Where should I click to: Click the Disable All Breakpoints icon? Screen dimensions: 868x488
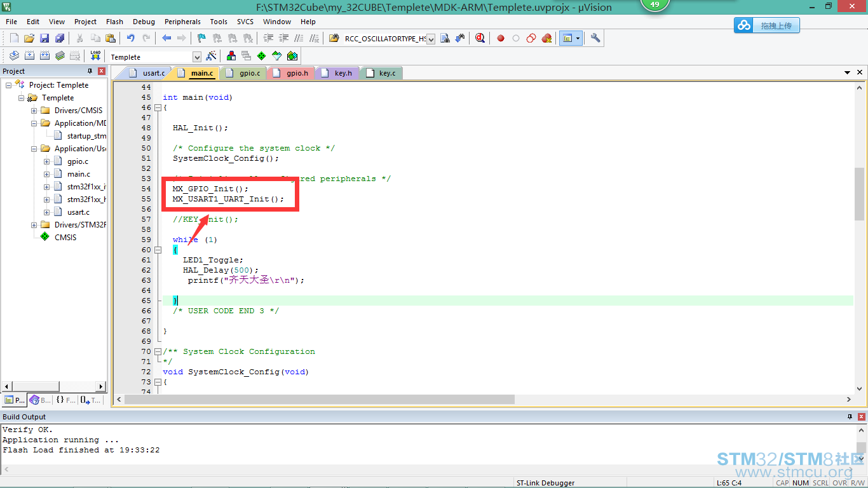531,38
